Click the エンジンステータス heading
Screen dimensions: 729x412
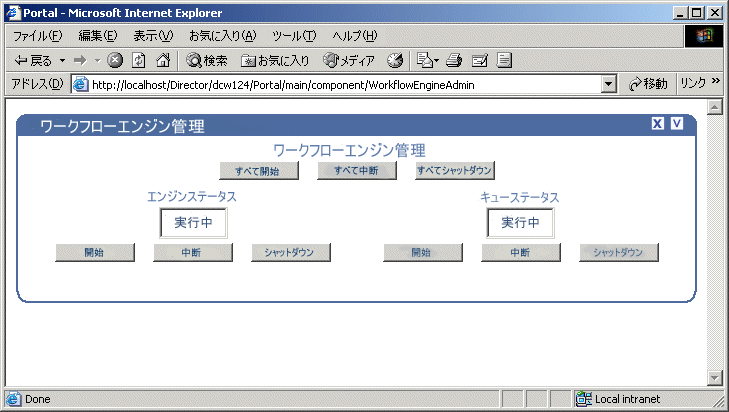pos(192,197)
